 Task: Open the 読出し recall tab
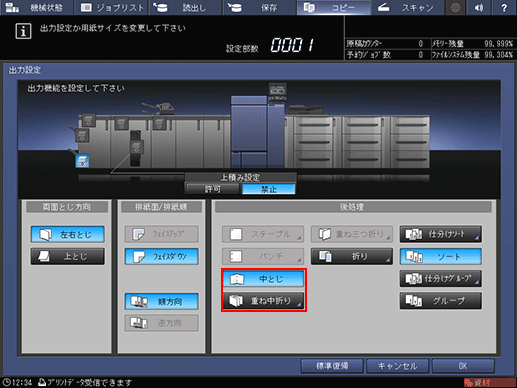185,7
